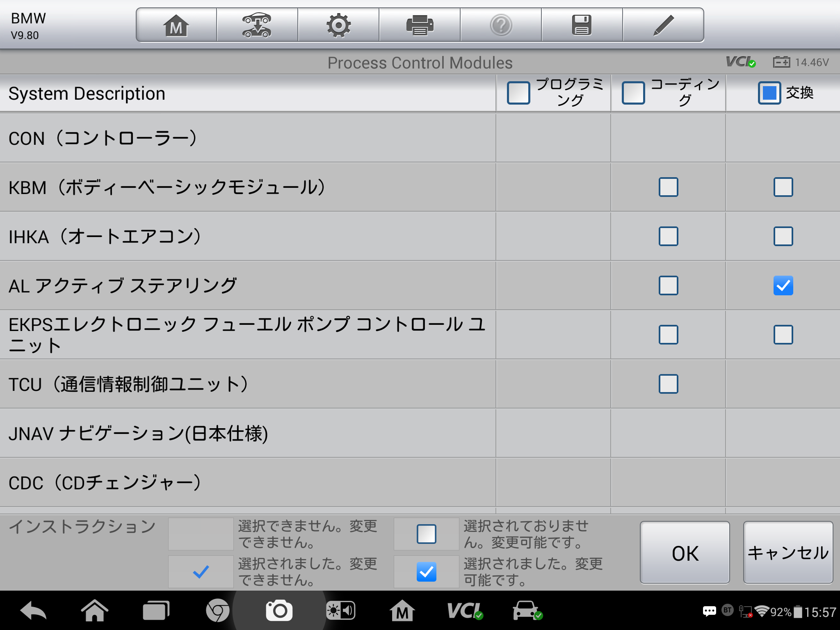This screenshot has width=840, height=630.
Task: Tap the IHKA（オートエアコン） label
Action: (x=105, y=237)
